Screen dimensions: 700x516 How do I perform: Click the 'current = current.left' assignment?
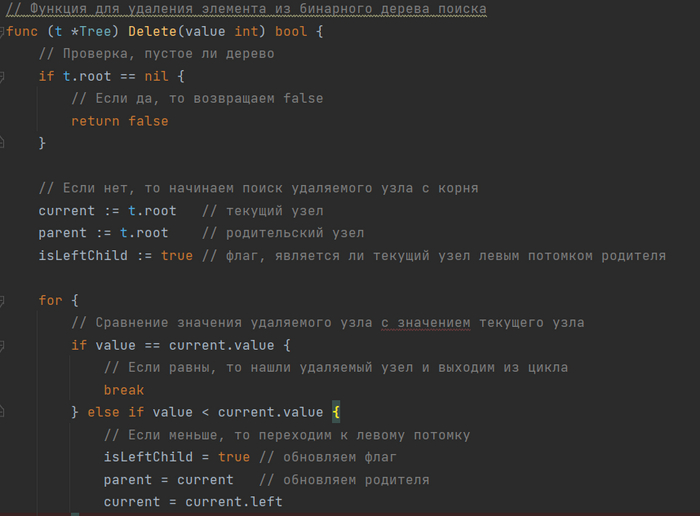193,501
